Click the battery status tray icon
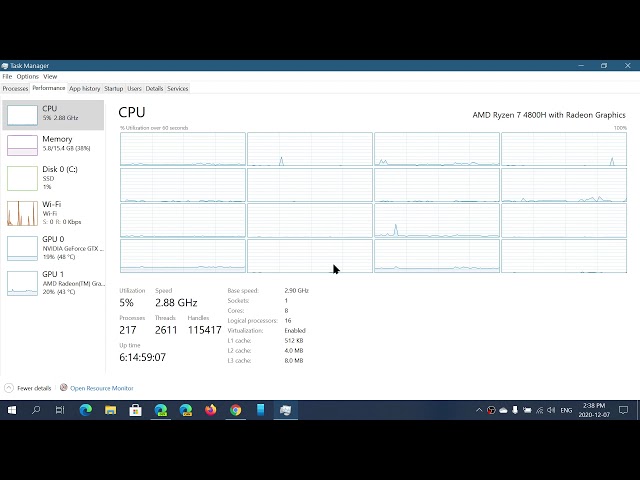 pyautogui.click(x=527, y=410)
